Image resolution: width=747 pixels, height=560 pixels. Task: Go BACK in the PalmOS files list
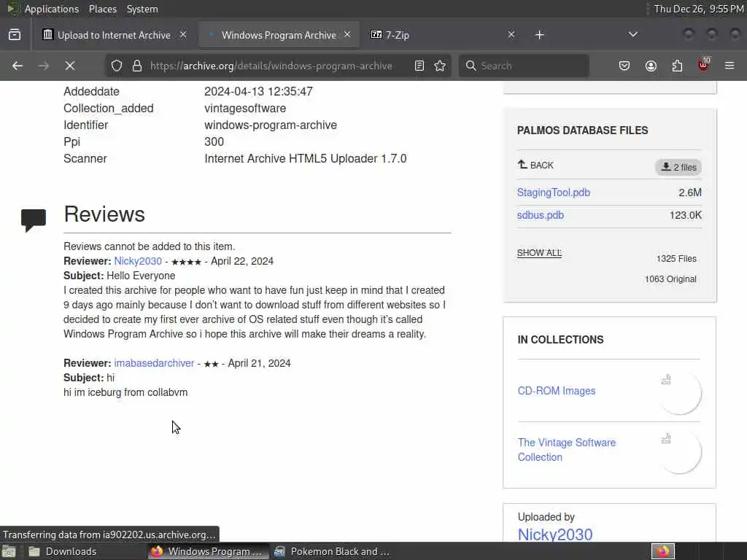tap(535, 166)
